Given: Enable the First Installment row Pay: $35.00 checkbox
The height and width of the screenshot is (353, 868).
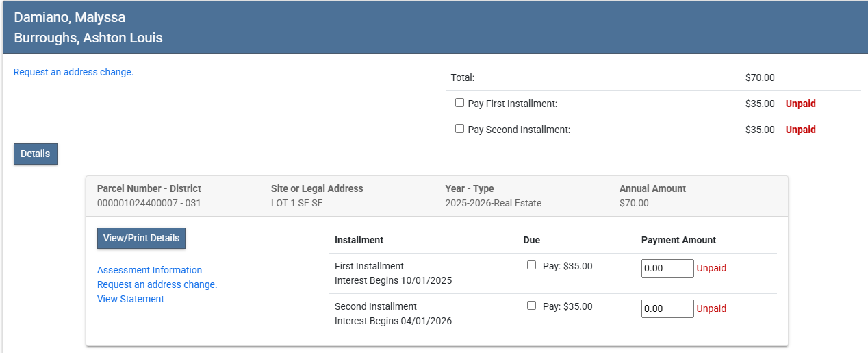Looking at the screenshot, I should 531,265.
